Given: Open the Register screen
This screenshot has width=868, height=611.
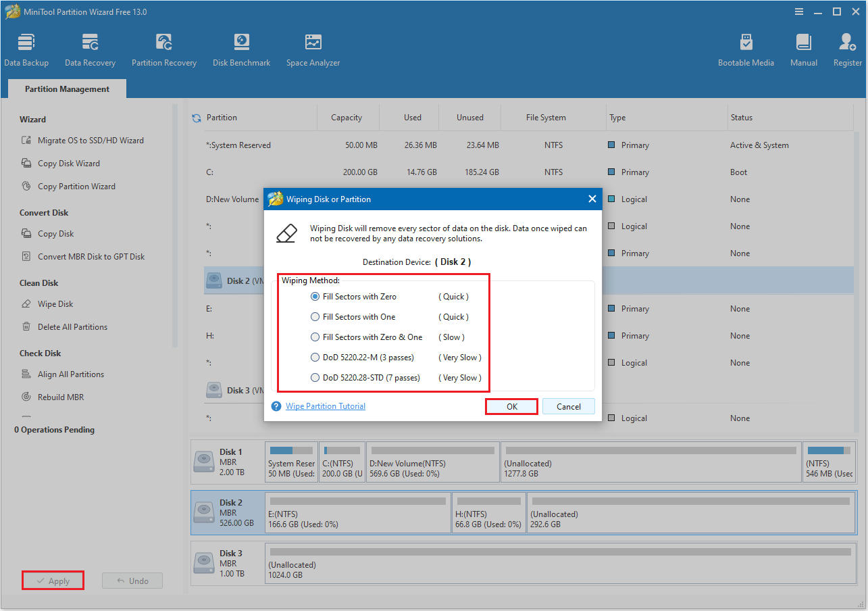Looking at the screenshot, I should click(x=846, y=49).
